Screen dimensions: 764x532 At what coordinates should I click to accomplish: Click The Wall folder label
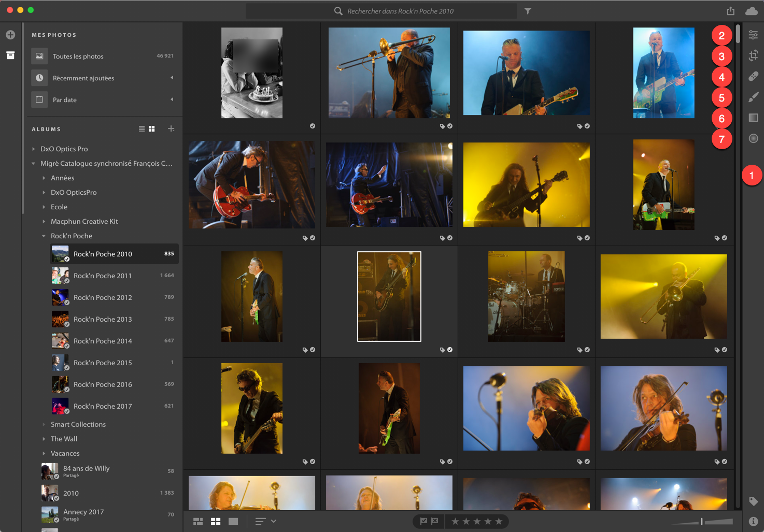64,439
